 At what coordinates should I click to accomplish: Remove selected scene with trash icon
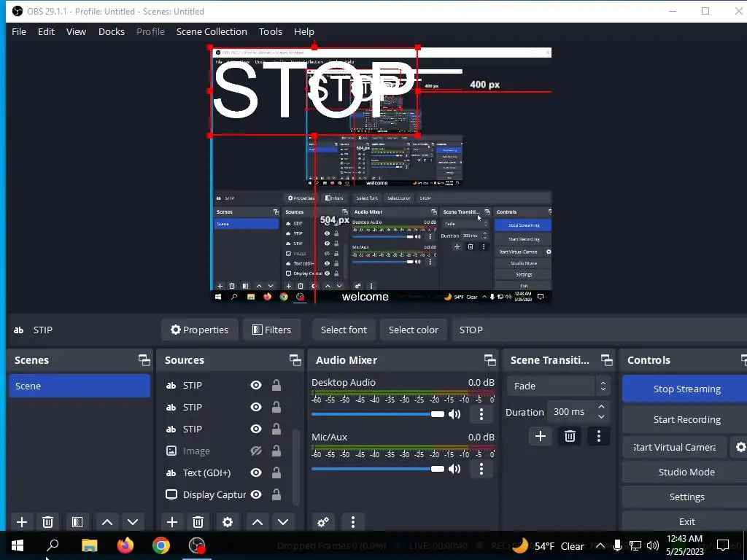coord(47,522)
